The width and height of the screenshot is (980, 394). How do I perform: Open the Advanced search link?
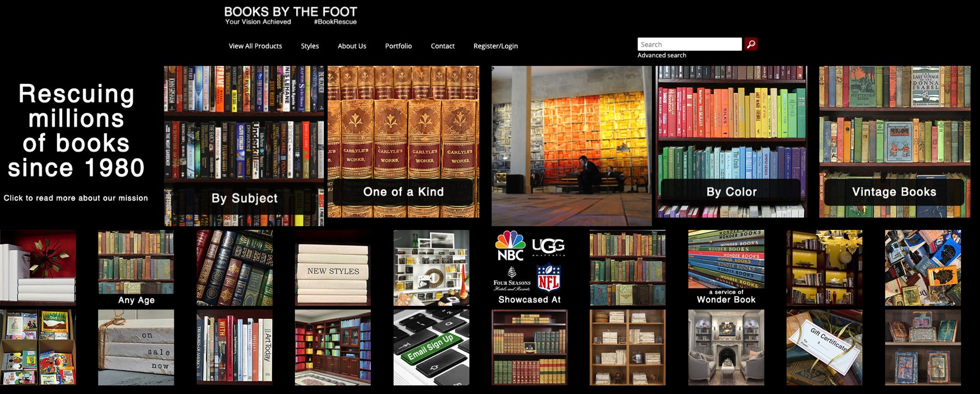coord(662,55)
